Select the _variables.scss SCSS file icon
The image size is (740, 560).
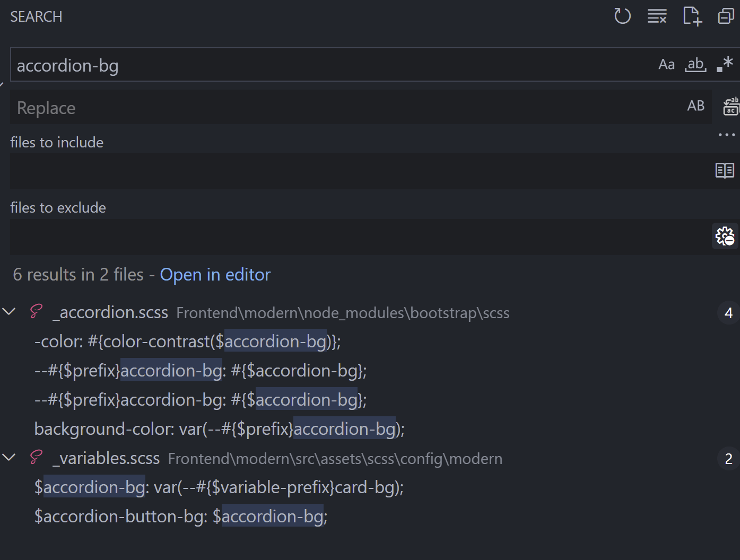[x=35, y=458]
